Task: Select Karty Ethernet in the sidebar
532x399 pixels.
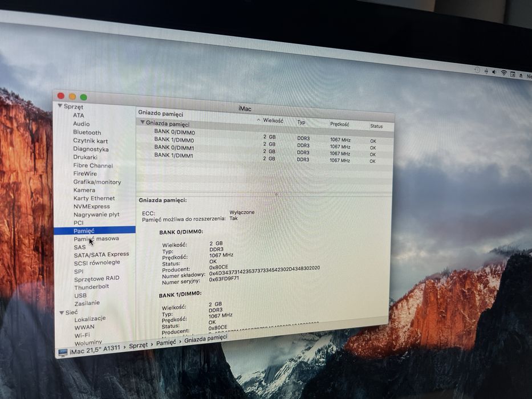Action: pyautogui.click(x=94, y=198)
